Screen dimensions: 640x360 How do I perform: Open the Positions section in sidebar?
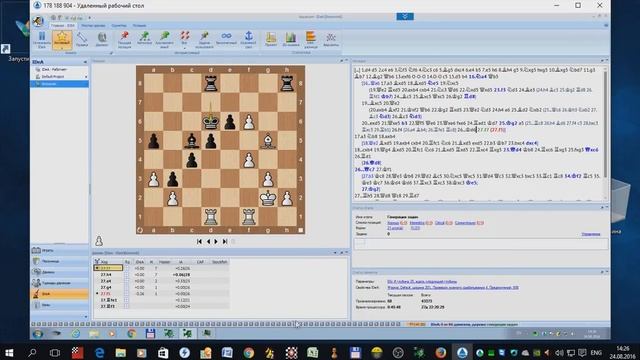point(59,261)
